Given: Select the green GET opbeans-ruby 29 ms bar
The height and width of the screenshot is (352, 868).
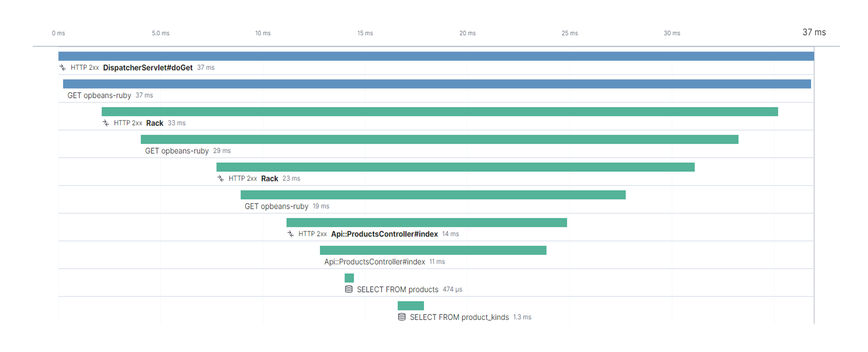Looking at the screenshot, I should coord(439,139).
